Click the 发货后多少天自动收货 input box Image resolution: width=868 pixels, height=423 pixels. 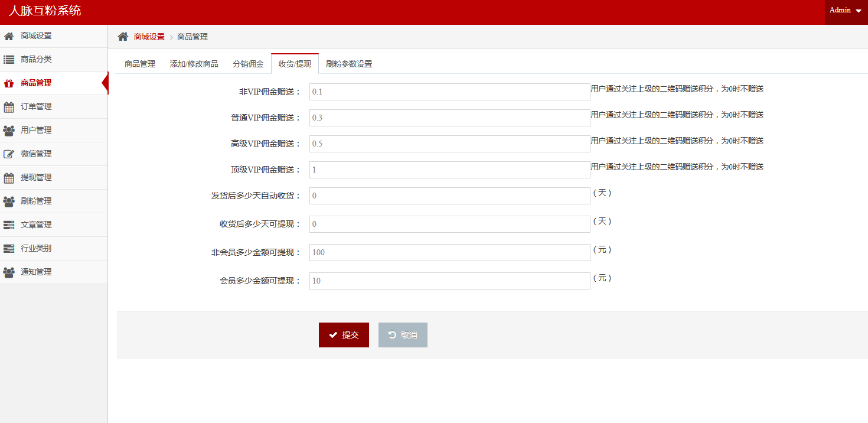pyautogui.click(x=449, y=196)
